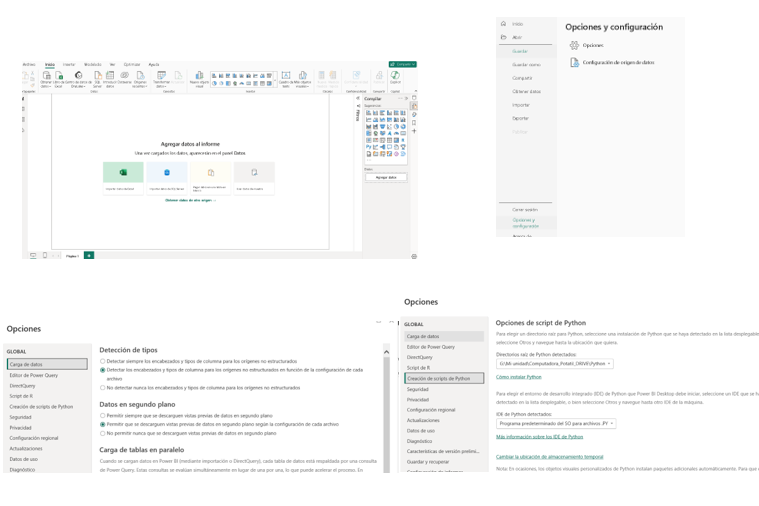Click the Libro de Excel ribbon icon
Viewport: 759px width, 506px height.
(59, 76)
